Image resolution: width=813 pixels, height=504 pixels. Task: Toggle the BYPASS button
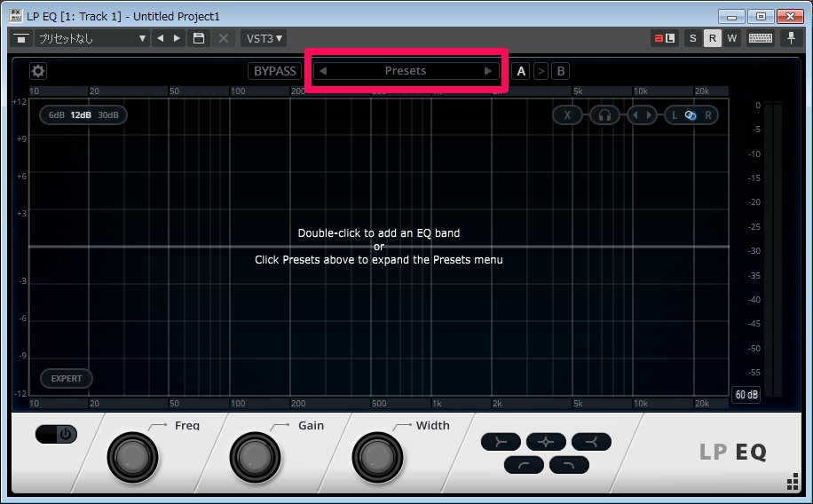pos(274,71)
